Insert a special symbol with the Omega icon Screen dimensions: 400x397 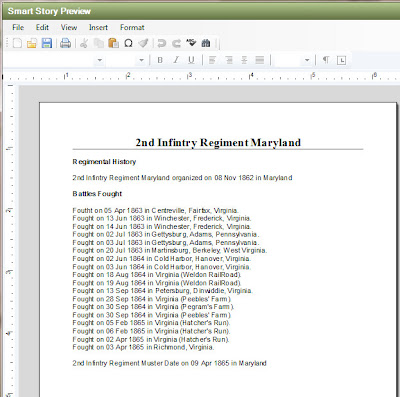click(128, 43)
